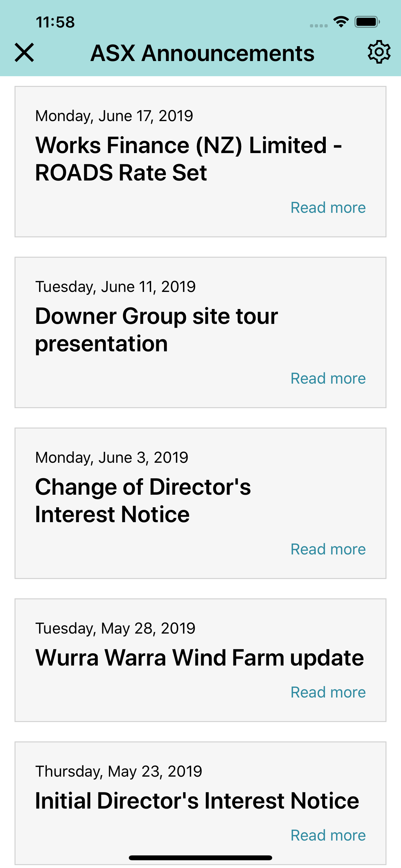Open Works Finance (NZ) Limited announcement title
Image resolution: width=401 pixels, height=868 pixels.
pyautogui.click(x=188, y=159)
